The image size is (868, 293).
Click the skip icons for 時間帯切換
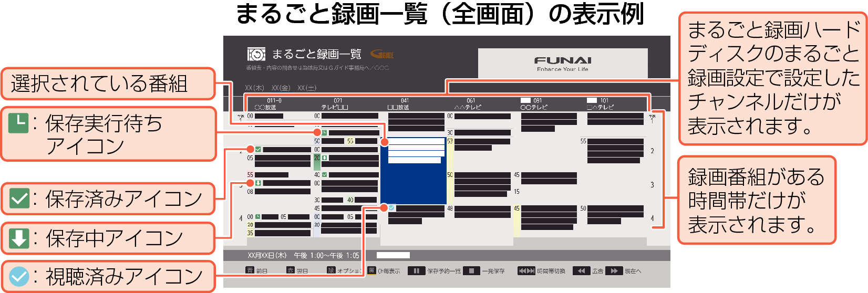[526, 271]
